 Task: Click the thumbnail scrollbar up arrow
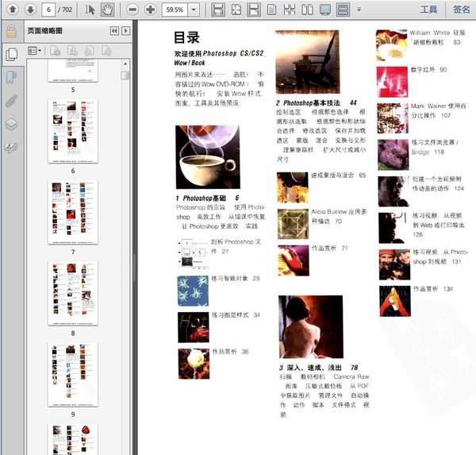pos(125,64)
